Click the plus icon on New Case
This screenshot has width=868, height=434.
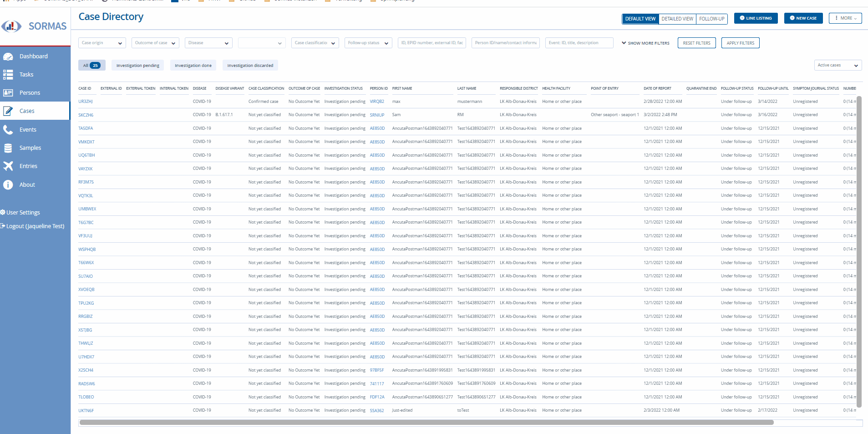click(x=792, y=18)
